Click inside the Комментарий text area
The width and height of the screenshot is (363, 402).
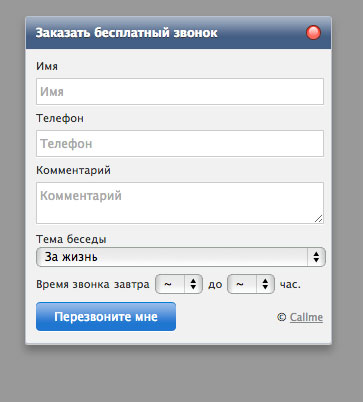tap(180, 203)
